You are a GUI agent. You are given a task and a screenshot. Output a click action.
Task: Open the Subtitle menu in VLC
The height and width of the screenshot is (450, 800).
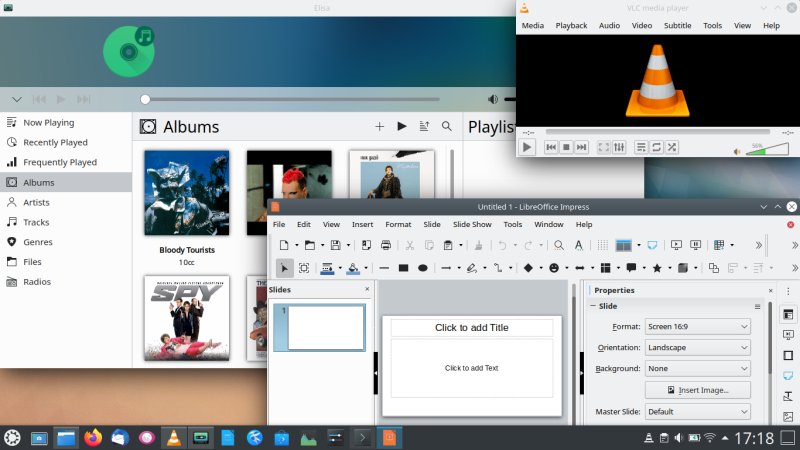677,25
